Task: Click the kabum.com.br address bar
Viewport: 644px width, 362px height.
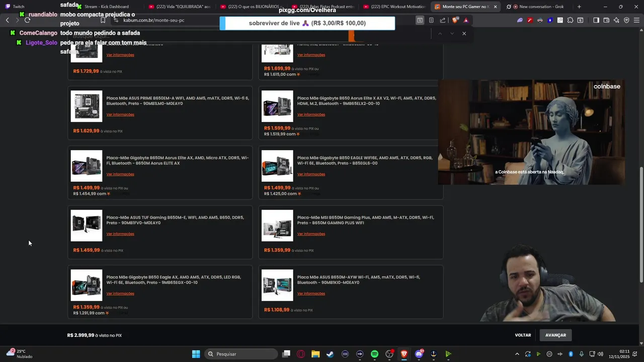Action: point(154,20)
